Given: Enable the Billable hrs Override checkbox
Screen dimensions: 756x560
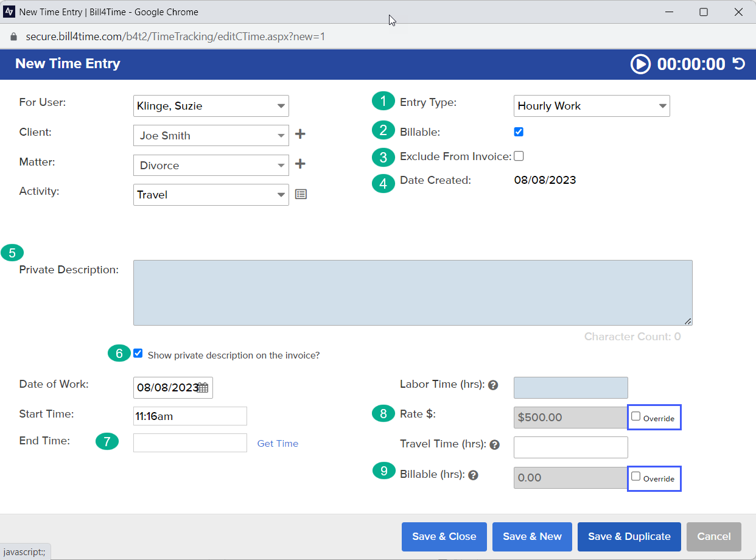Looking at the screenshot, I should point(636,477).
